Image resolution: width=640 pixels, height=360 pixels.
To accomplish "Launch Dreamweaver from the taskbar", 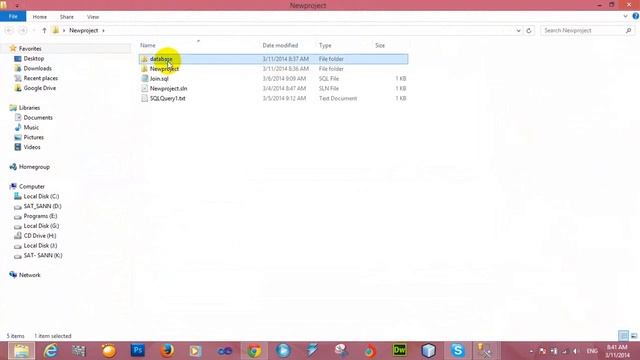I will [400, 351].
